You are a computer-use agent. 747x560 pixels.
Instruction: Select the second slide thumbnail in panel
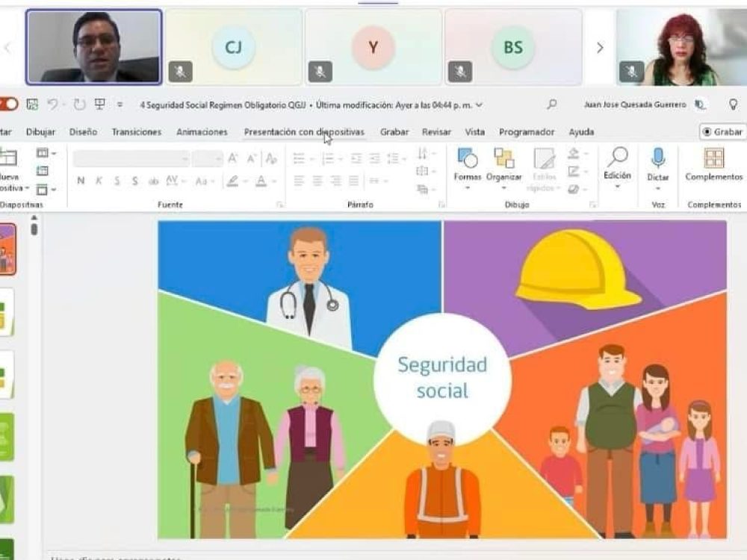point(6,312)
